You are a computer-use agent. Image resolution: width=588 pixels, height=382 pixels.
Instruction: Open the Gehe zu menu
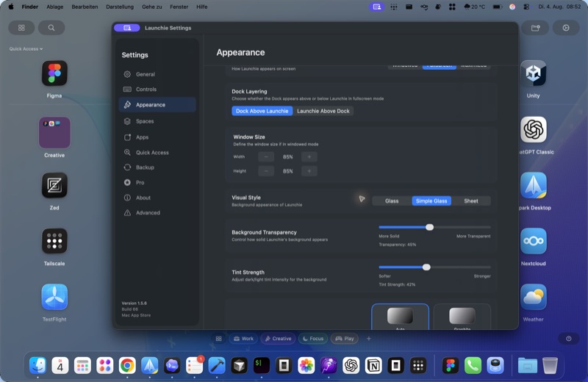[152, 7]
